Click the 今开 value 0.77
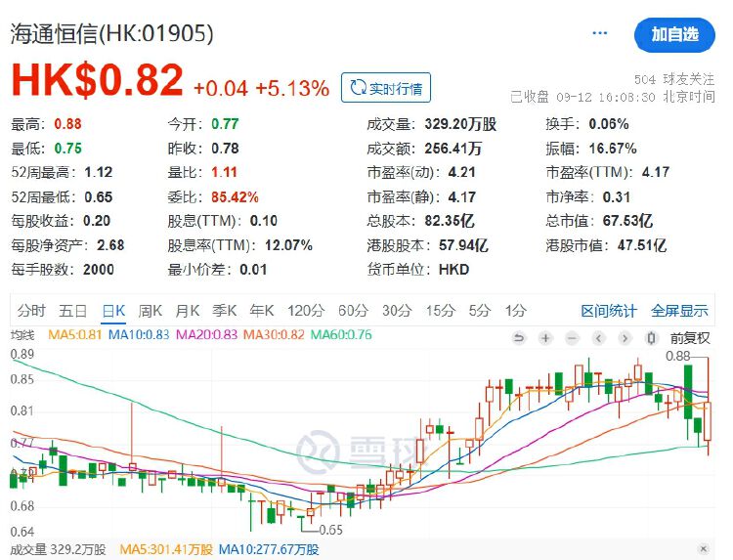This screenshot has width=733, height=560. (225, 124)
